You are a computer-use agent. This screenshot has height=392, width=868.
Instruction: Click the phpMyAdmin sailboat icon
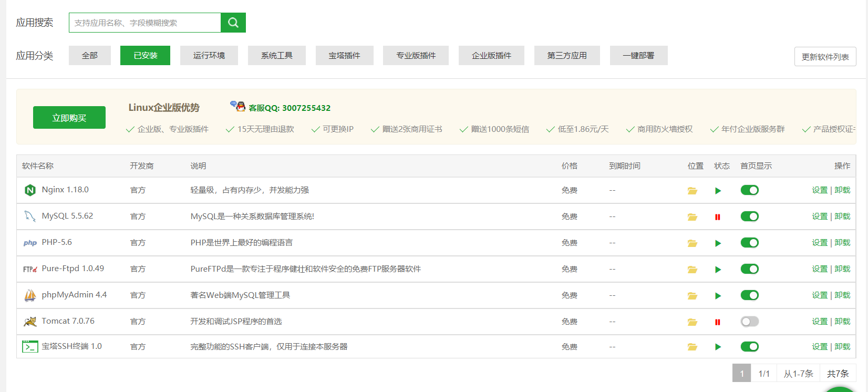pyautogui.click(x=30, y=295)
